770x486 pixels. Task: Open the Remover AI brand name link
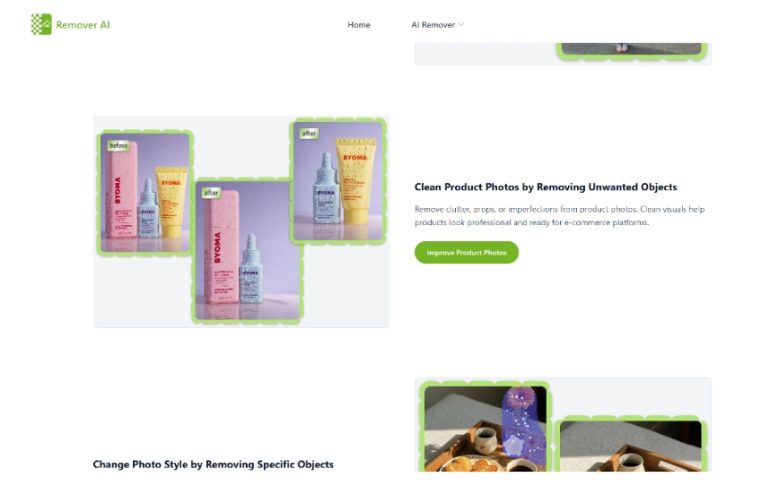pos(82,25)
